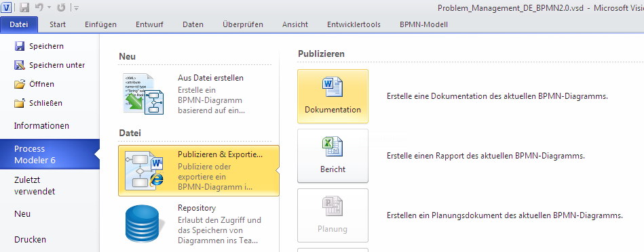
Task: Switch to the Entwicklertools ribbon tab
Action: [354, 24]
